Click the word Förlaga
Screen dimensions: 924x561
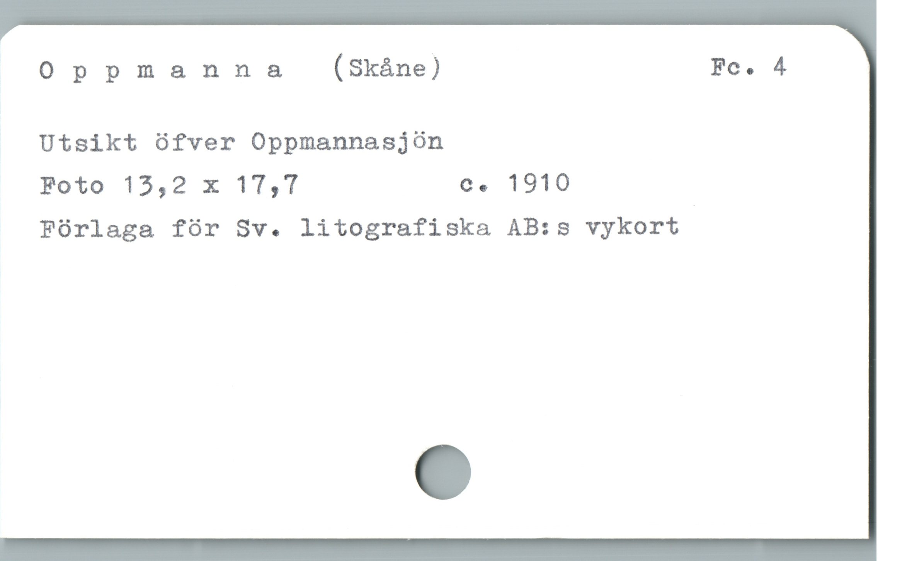tap(97, 229)
